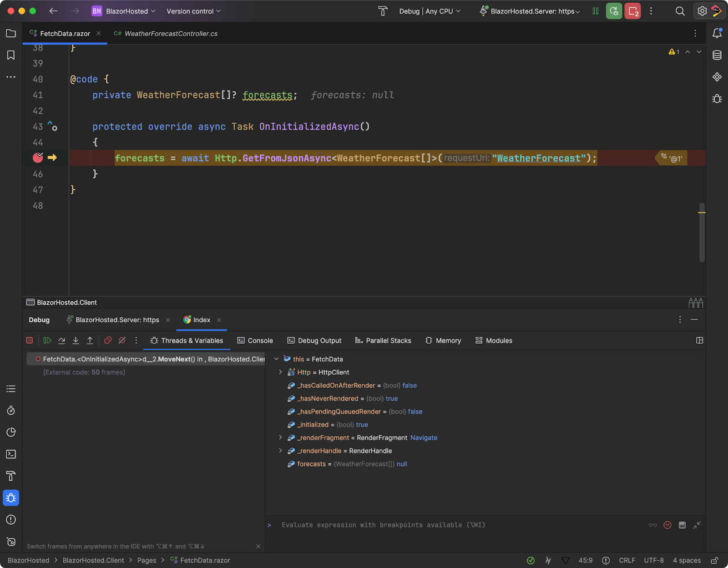728x568 pixels.
Task: Switch to WeatherForecastController.cs tab
Action: (166, 33)
